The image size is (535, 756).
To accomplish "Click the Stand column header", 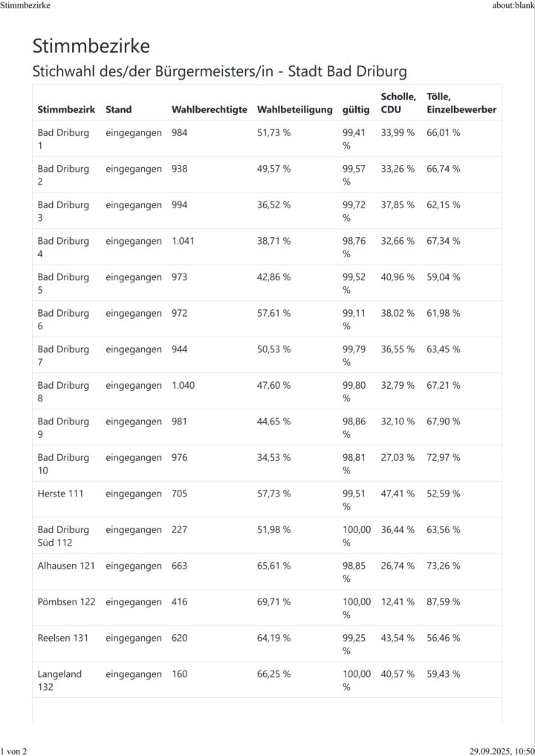I will point(119,109).
